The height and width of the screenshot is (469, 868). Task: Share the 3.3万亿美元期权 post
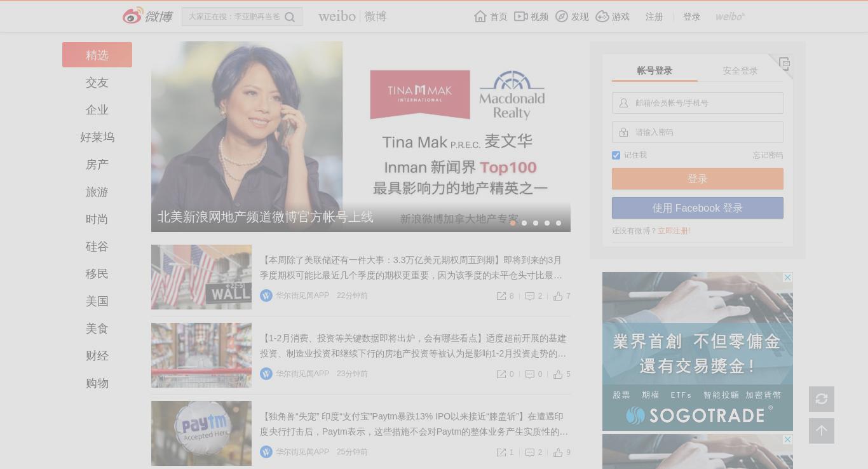click(x=505, y=296)
